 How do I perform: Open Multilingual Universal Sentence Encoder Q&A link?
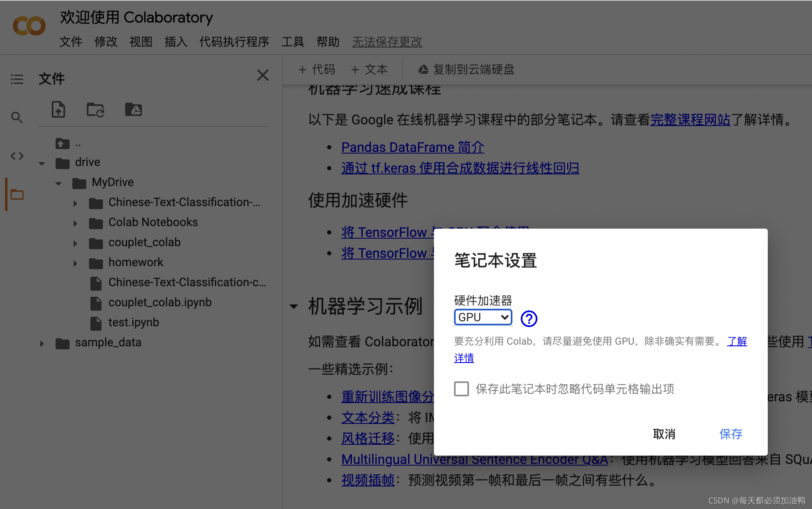pos(475,459)
